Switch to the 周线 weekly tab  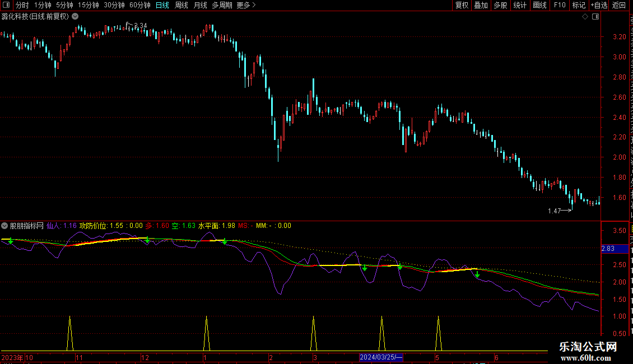click(x=181, y=5)
